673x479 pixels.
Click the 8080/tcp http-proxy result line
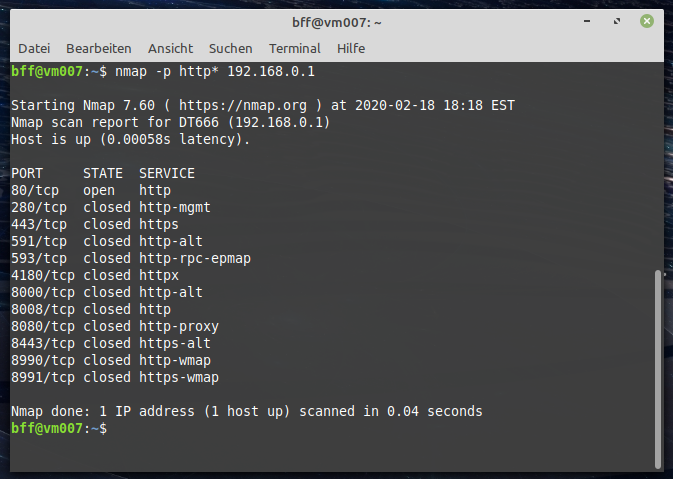coord(115,327)
